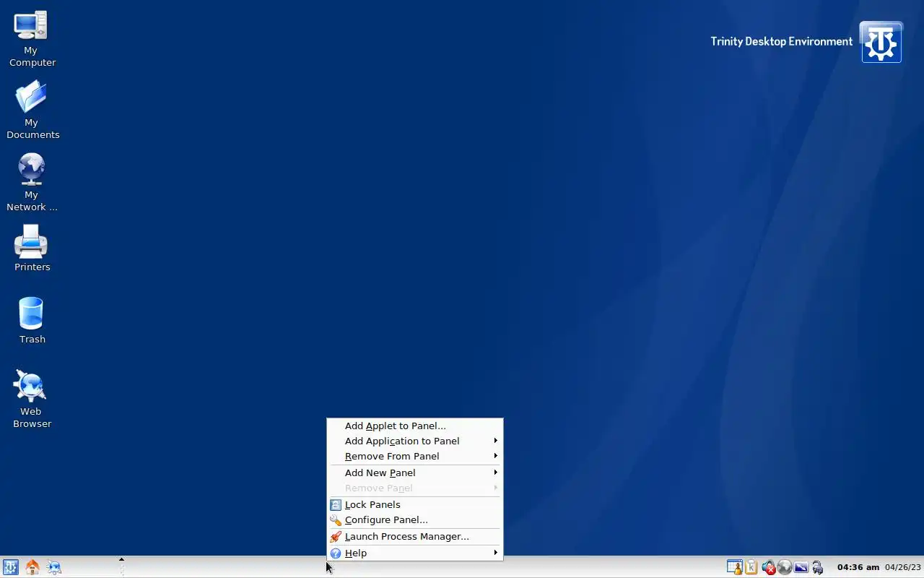Screen dimensions: 924x578
Task: Open the My Computer desktop icon
Action: 31,26
